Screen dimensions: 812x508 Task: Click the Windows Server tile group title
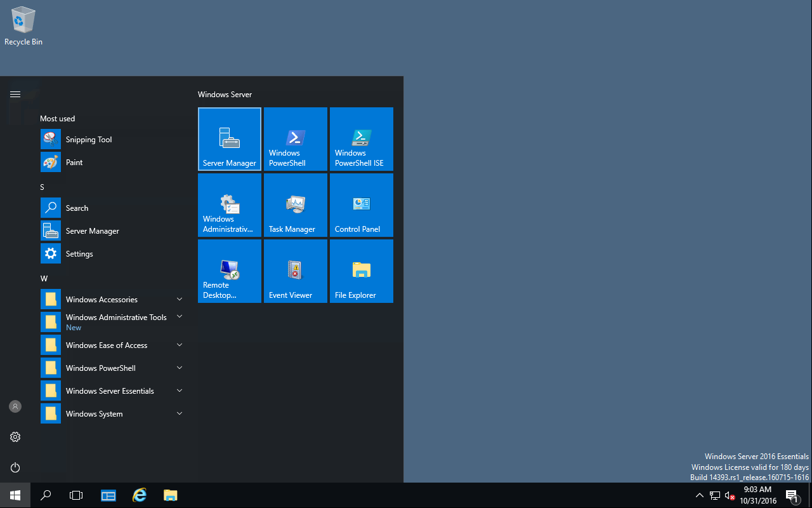click(225, 95)
